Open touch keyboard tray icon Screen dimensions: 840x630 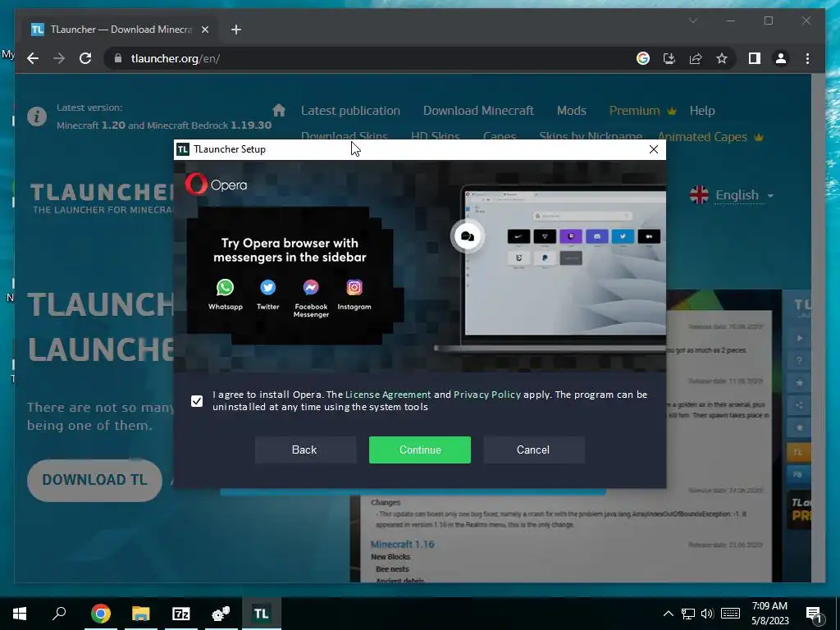click(x=730, y=614)
